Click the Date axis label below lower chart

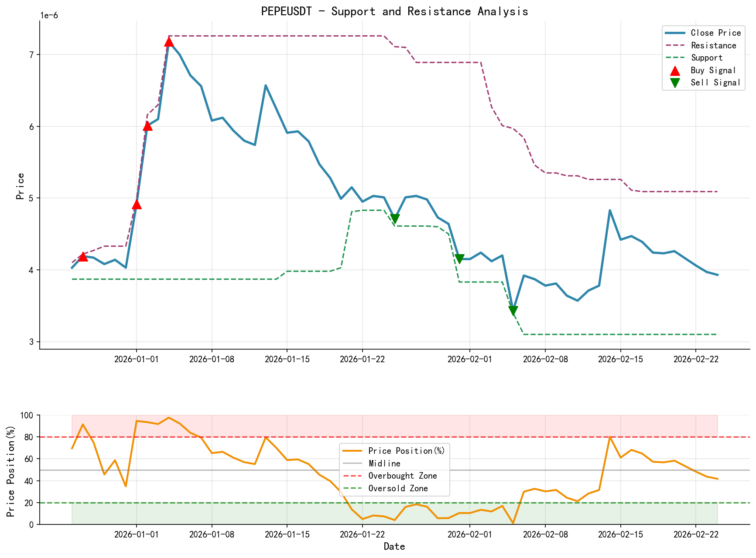point(394,546)
